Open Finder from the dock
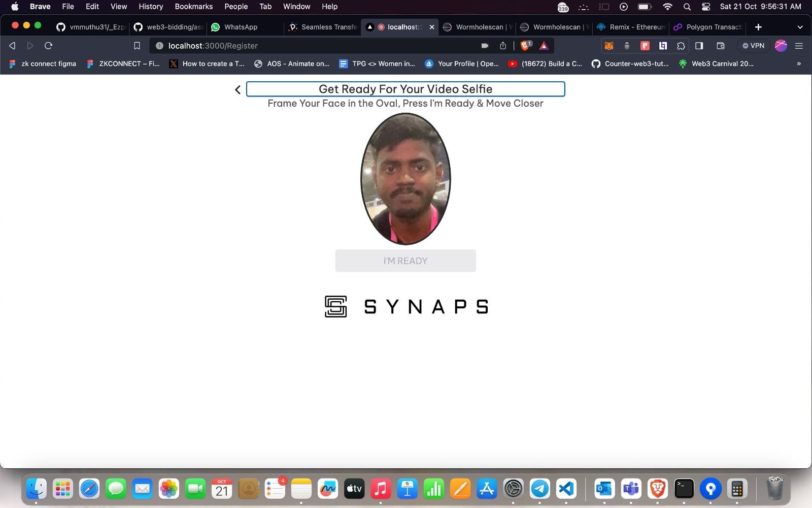This screenshot has width=812, height=508. click(x=36, y=489)
